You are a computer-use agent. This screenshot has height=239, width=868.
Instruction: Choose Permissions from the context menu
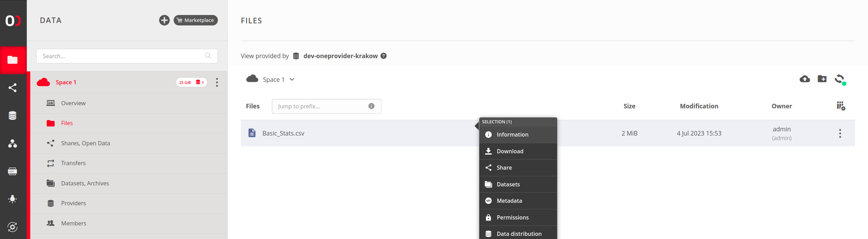(518, 217)
